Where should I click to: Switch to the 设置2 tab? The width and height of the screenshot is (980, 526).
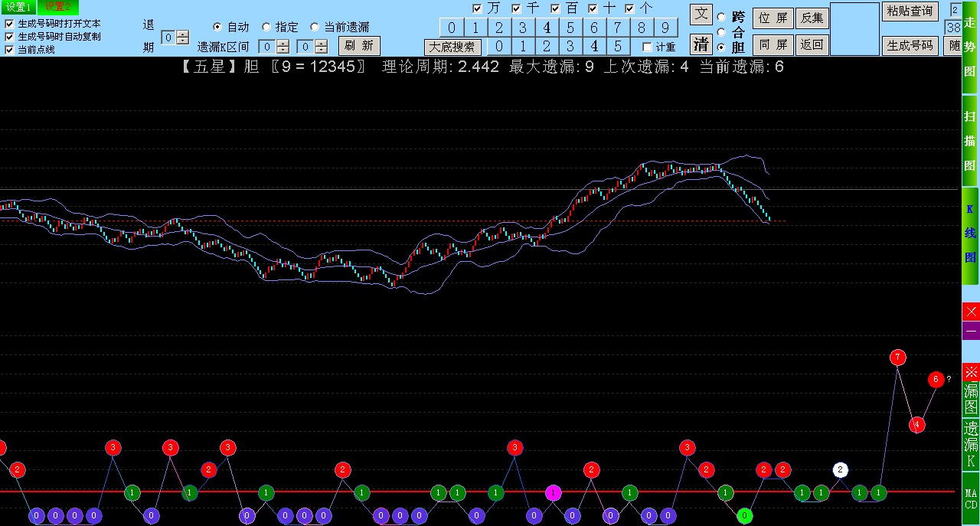57,7
